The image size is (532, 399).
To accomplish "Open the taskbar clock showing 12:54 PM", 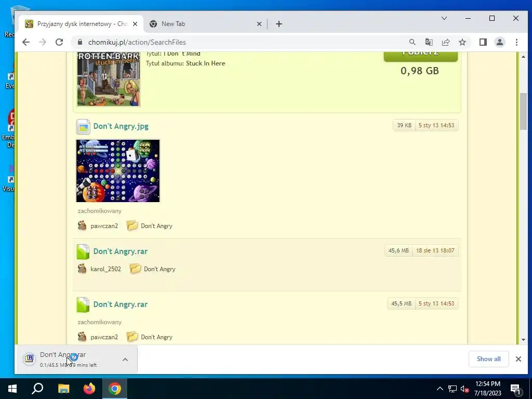I will (488, 389).
